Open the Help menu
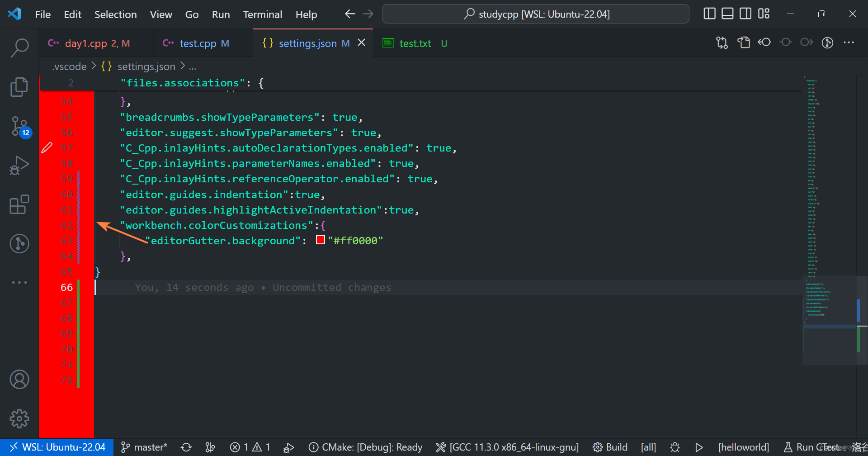 pos(306,14)
